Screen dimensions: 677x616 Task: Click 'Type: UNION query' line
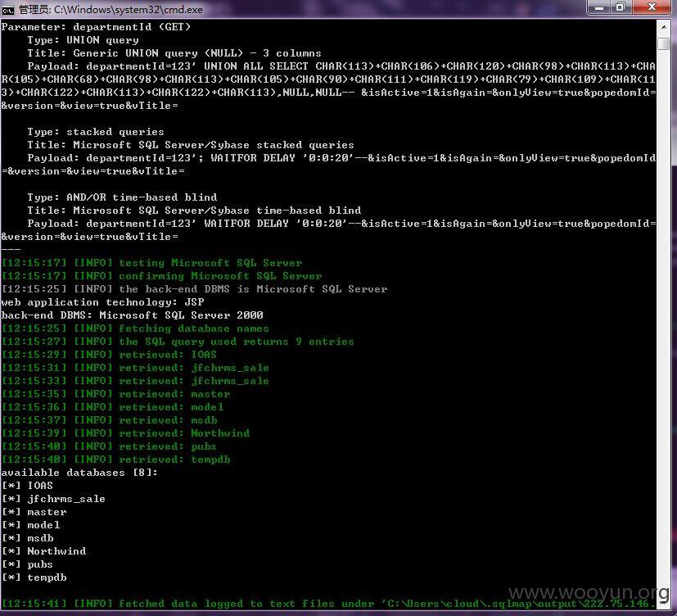click(x=83, y=40)
